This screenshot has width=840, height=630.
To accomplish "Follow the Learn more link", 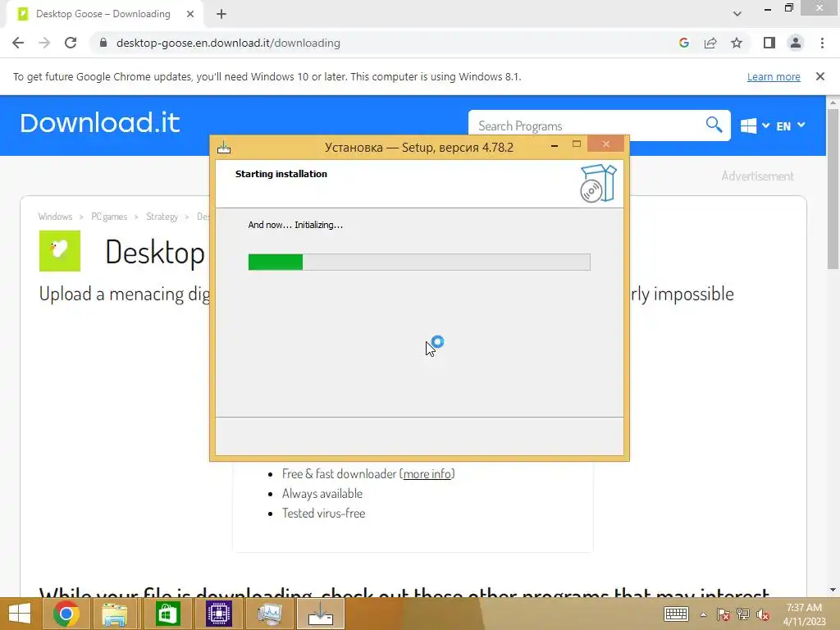I will point(774,76).
